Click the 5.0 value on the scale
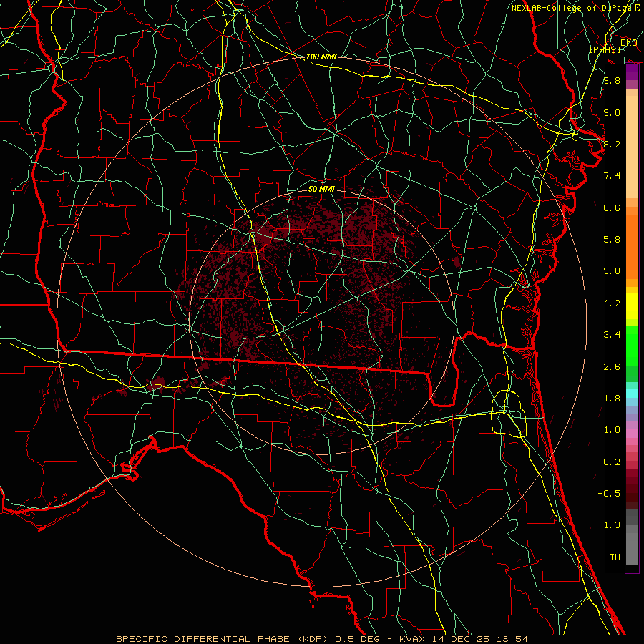Image resolution: width=644 pixels, height=644 pixels. pos(612,271)
